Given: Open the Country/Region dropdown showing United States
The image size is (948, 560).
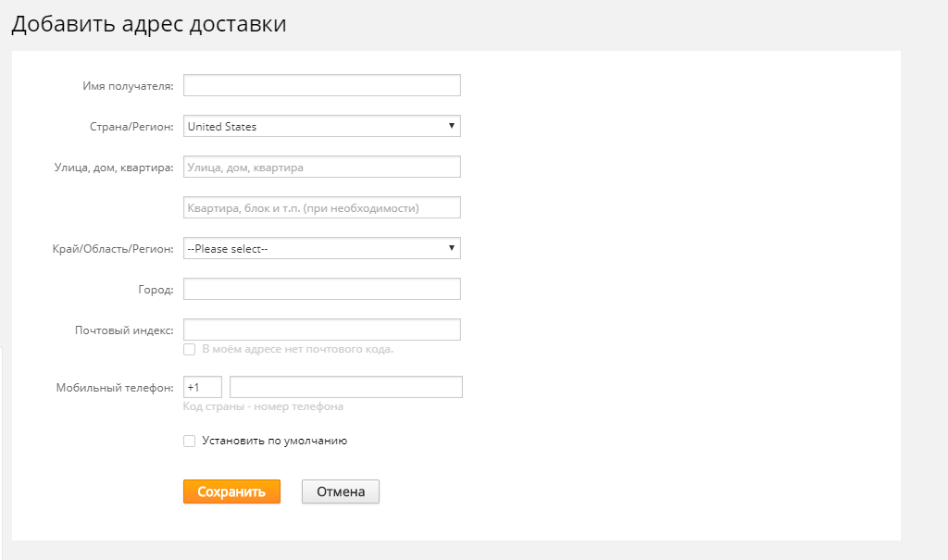Looking at the screenshot, I should pyautogui.click(x=321, y=126).
